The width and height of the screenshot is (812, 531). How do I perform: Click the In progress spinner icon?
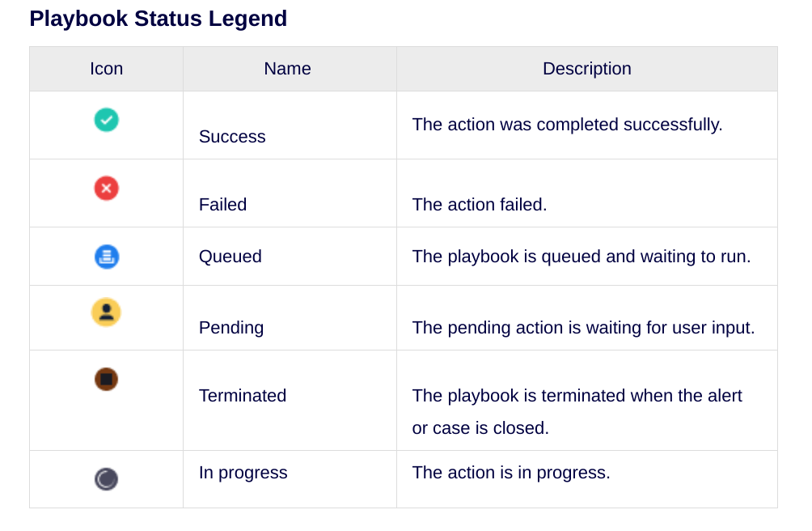(106, 479)
